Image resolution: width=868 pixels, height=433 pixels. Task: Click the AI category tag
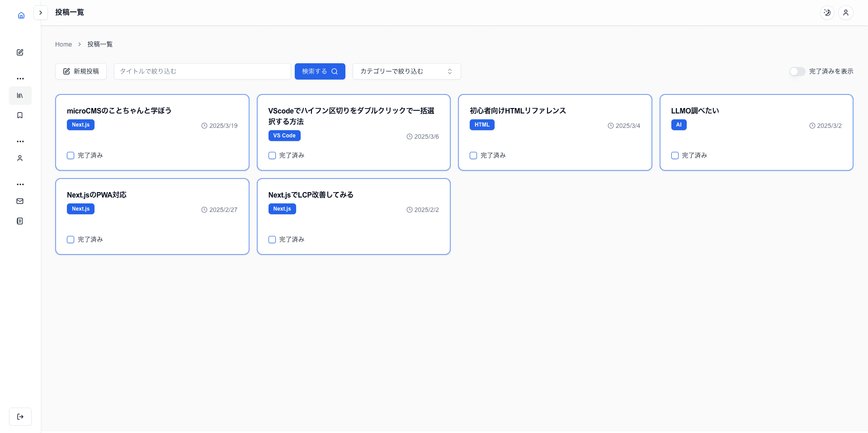click(x=679, y=125)
